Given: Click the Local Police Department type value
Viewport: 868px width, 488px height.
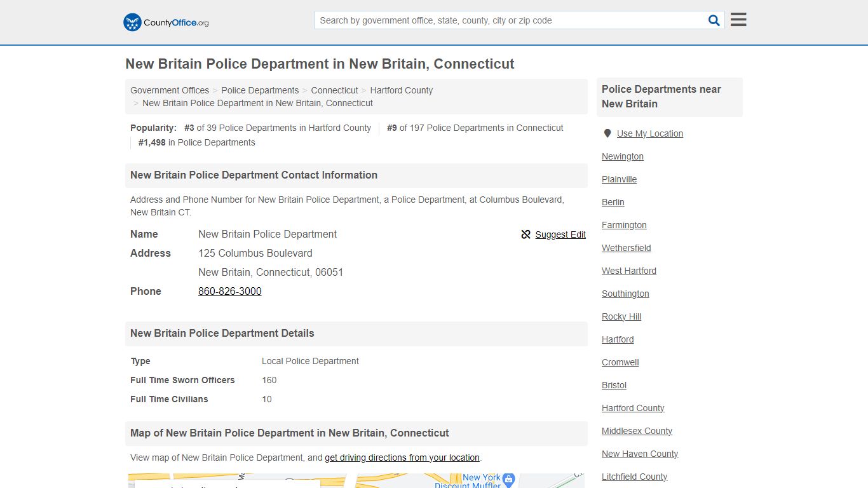Looking at the screenshot, I should (x=310, y=361).
